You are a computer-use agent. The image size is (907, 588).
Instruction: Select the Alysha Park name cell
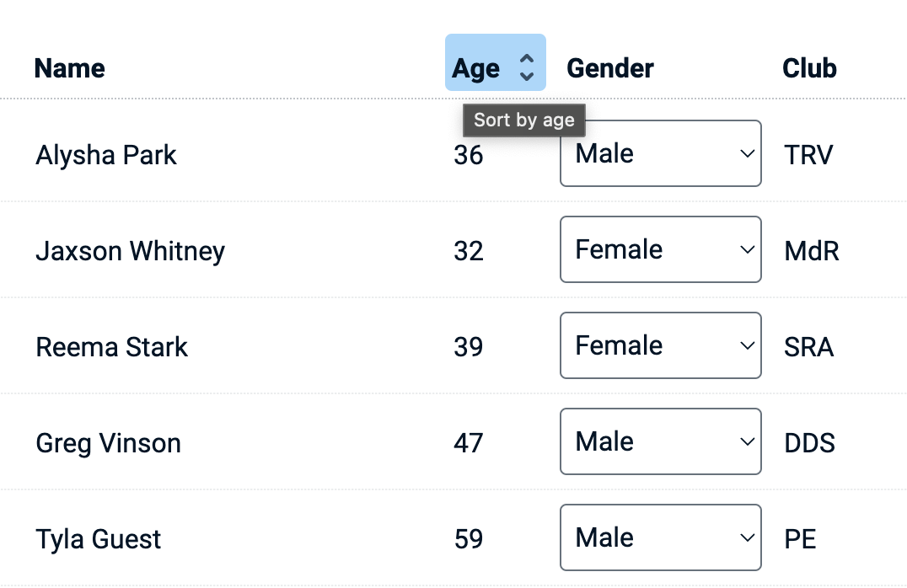pos(106,155)
